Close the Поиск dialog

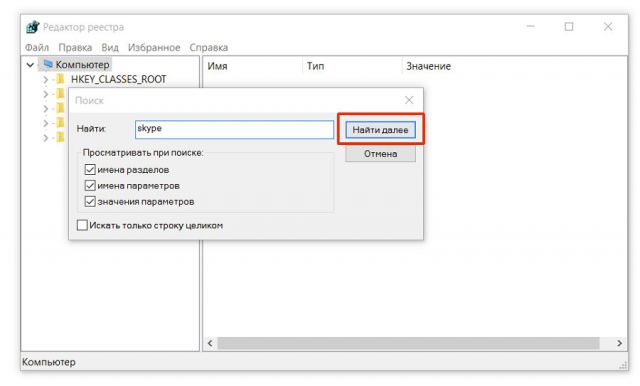409,100
